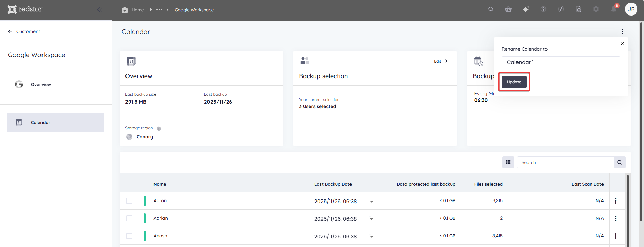This screenshot has height=247, width=644.
Task: Click the name Aaron in the table
Action: coord(160,200)
